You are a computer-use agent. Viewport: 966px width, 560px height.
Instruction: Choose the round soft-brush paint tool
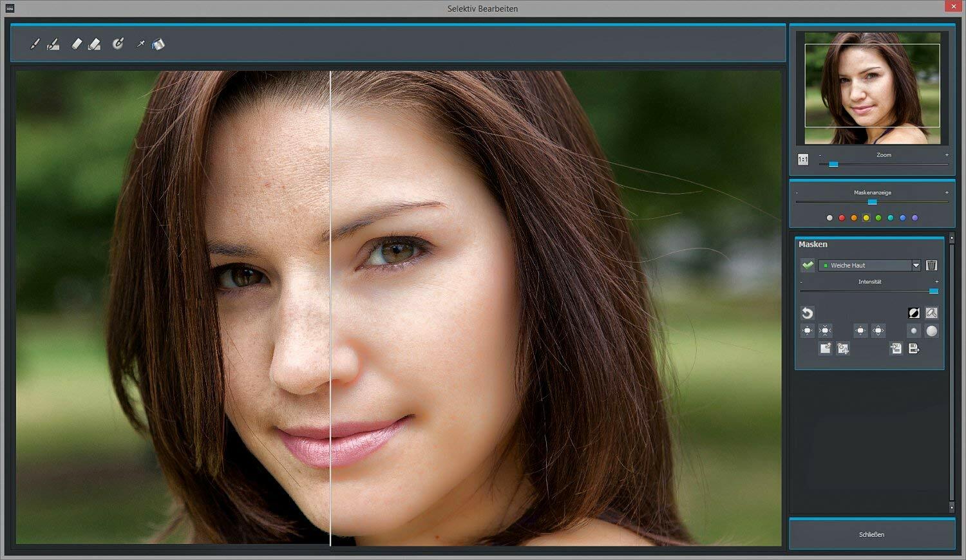point(118,44)
